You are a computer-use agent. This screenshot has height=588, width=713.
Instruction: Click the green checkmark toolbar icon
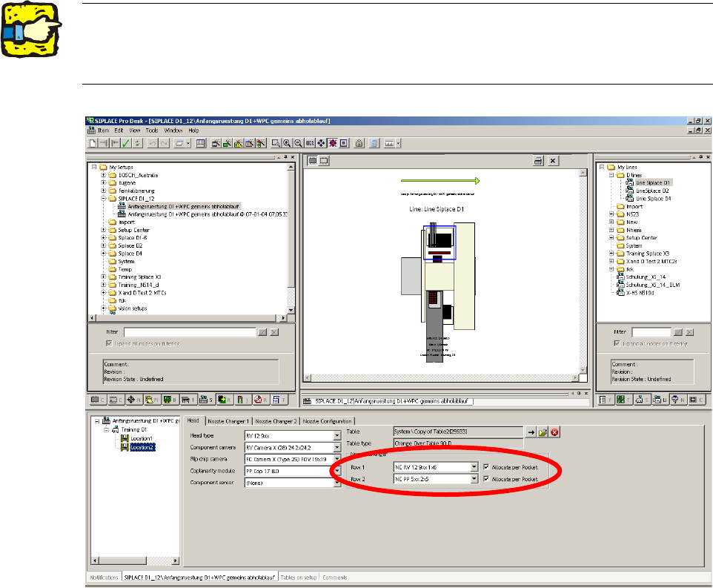pos(126,143)
